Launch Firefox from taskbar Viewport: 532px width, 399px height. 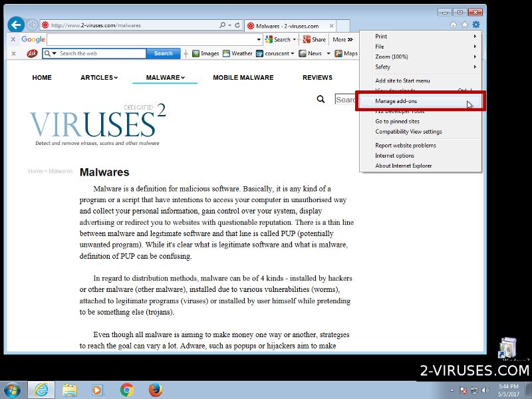click(x=156, y=390)
